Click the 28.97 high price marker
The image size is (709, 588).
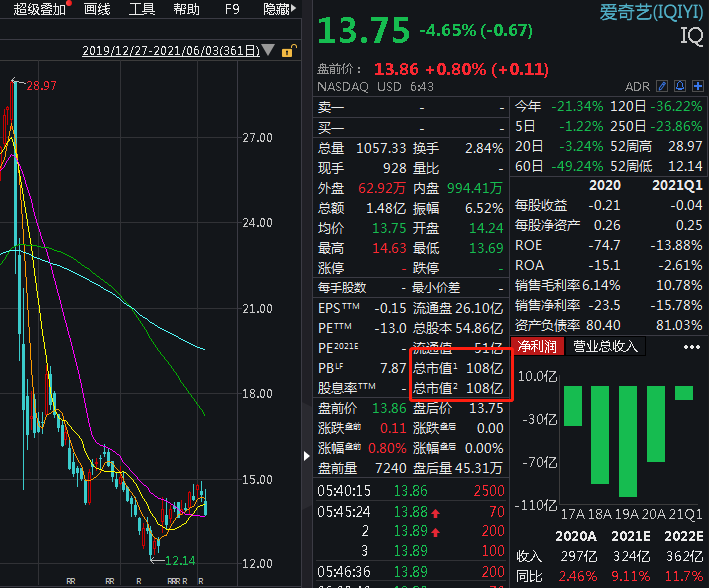click(41, 85)
